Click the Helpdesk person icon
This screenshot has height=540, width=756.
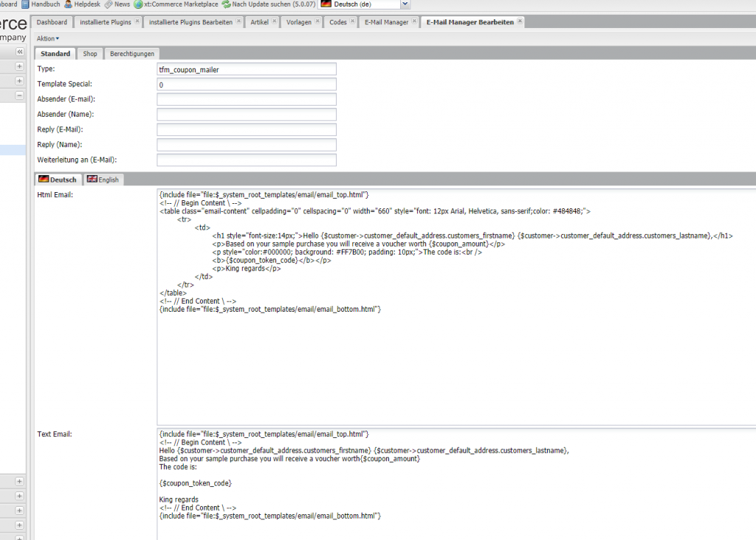[68, 4]
